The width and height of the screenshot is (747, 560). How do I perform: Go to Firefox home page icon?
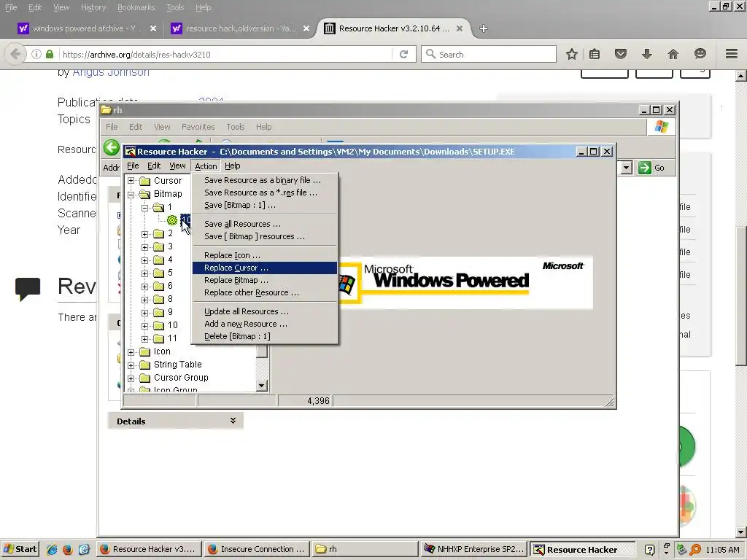coord(673,54)
